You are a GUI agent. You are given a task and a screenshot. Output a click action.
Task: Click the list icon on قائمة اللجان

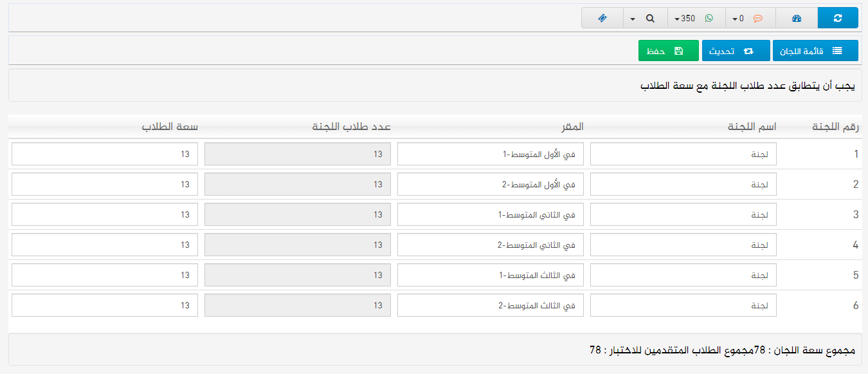837,51
